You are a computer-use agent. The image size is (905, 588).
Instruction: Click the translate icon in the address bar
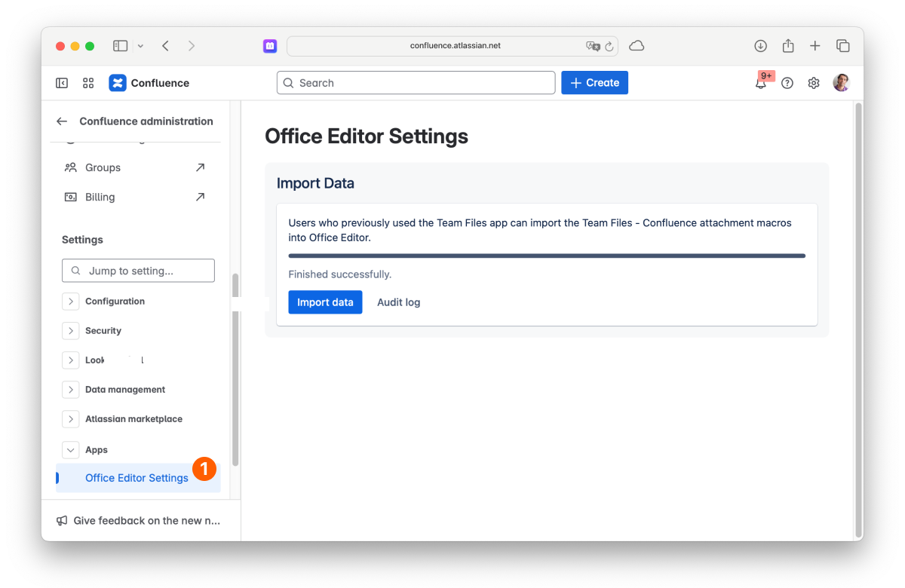tap(593, 46)
